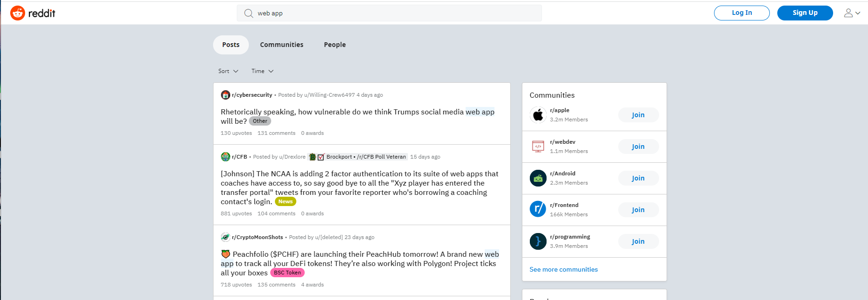Click the Log In button
868x300 pixels.
coord(741,13)
